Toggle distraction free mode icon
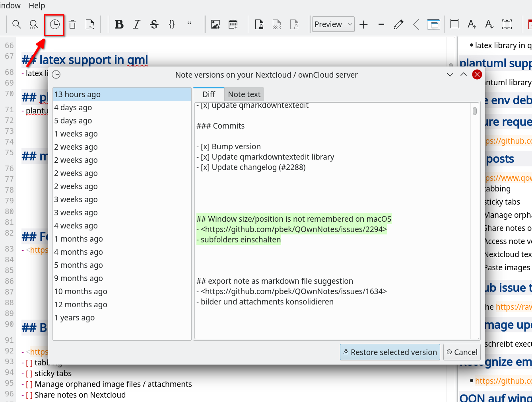Screen dimensions: 532x402 (454, 25)
